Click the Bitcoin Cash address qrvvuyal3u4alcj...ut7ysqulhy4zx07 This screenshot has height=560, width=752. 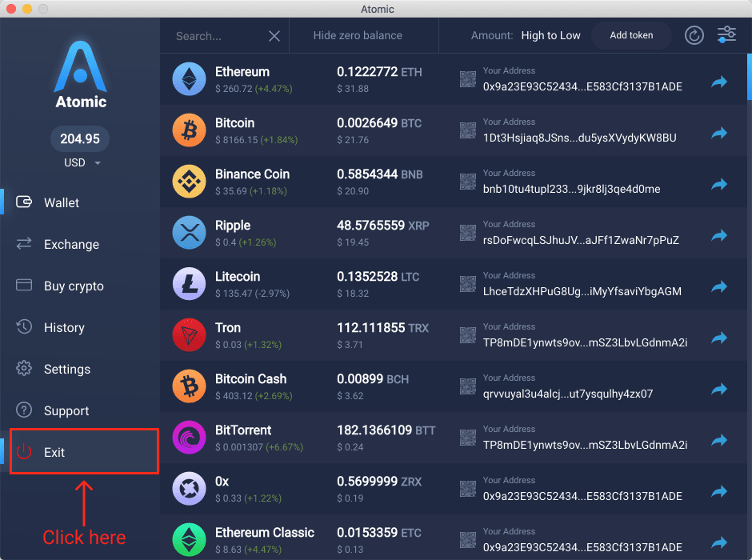(x=568, y=394)
